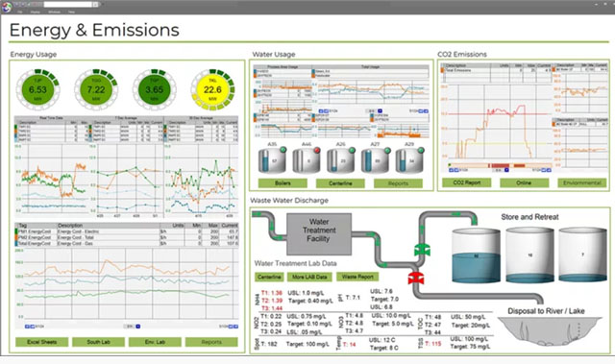
Task: Click the A27 water tank
Action: click(x=375, y=160)
